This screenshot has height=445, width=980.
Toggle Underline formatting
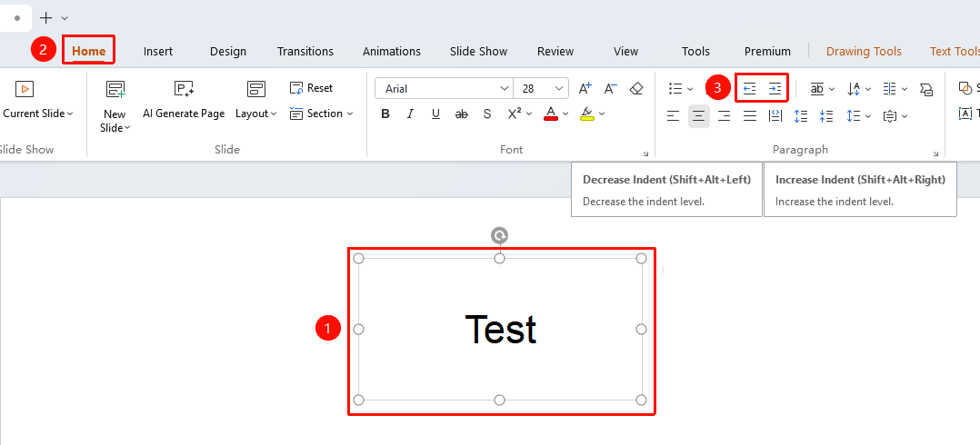tap(436, 114)
